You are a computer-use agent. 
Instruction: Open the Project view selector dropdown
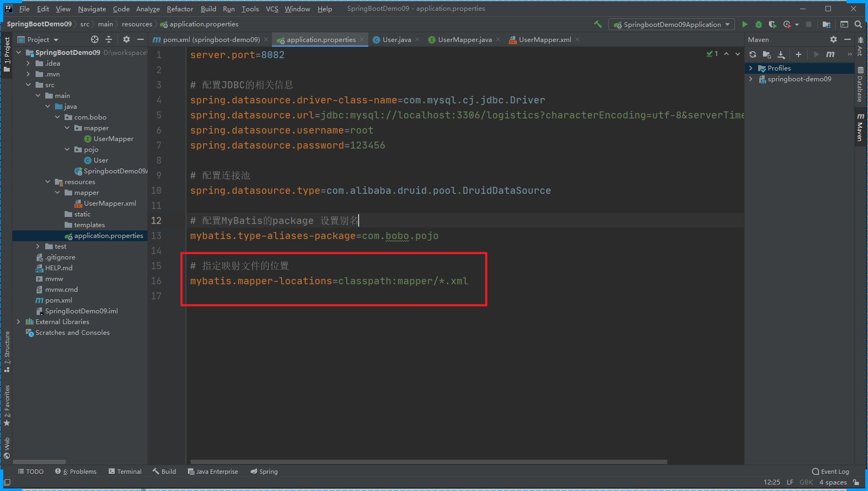coord(38,39)
